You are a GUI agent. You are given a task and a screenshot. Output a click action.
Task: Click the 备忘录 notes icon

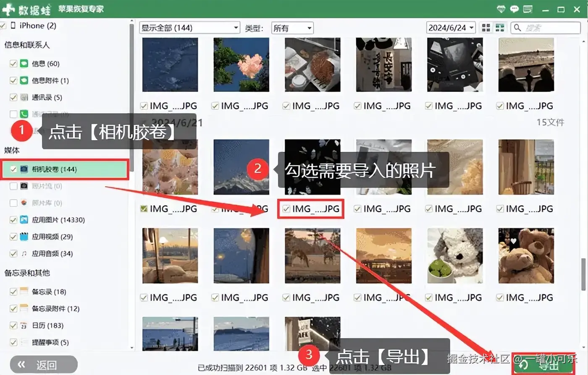pos(24,292)
